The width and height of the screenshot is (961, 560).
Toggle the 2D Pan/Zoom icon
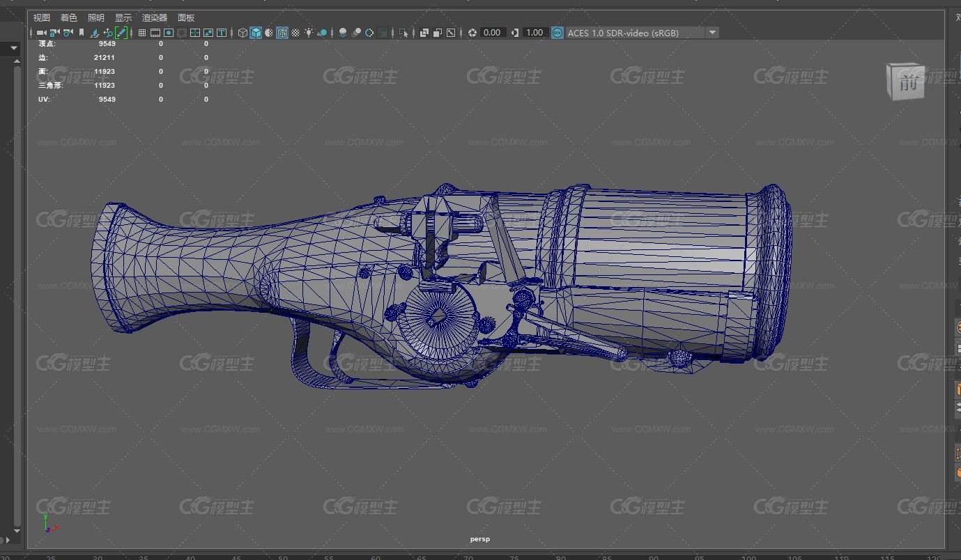coord(108,33)
